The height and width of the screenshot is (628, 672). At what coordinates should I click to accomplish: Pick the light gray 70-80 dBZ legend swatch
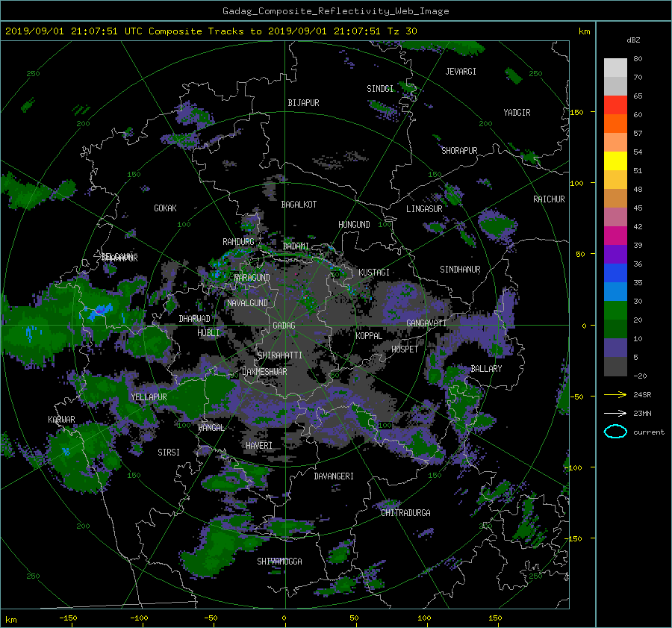615,67
